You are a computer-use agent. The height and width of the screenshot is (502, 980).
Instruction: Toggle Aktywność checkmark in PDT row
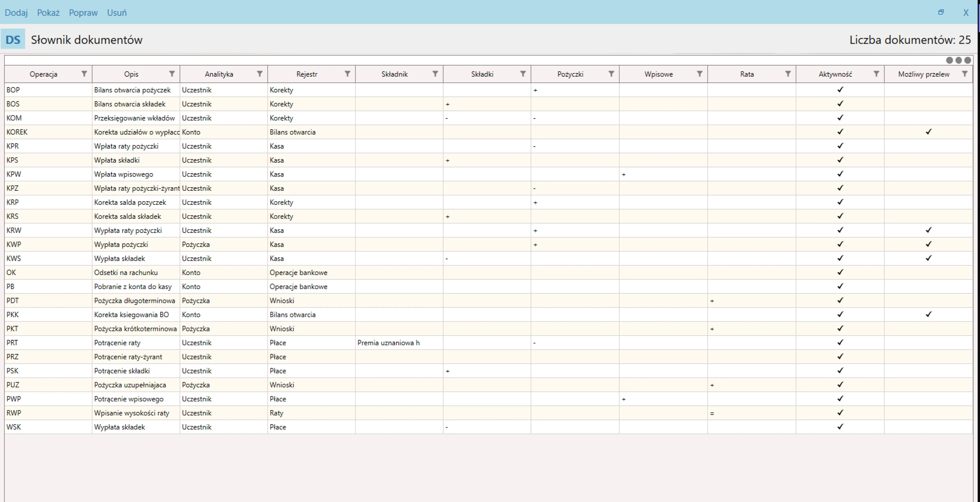pyautogui.click(x=840, y=300)
